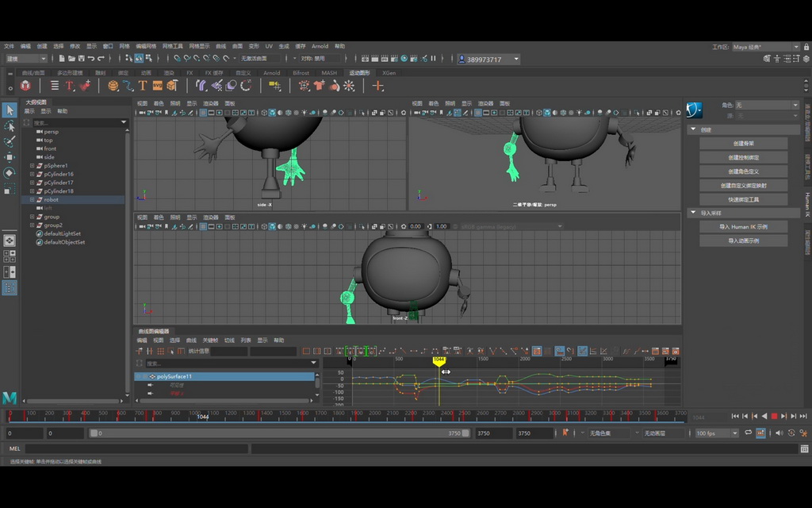Image resolution: width=812 pixels, height=508 pixels.
Task: Jump to the animation start frame
Action: point(735,416)
